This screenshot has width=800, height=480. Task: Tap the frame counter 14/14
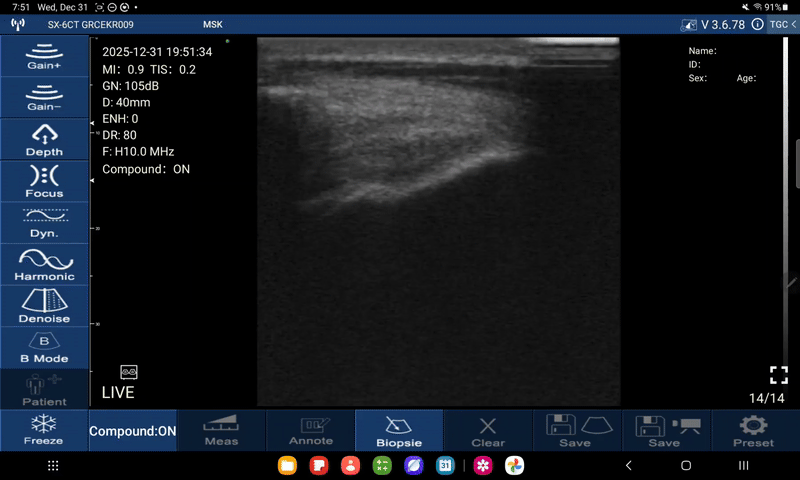pyautogui.click(x=766, y=398)
